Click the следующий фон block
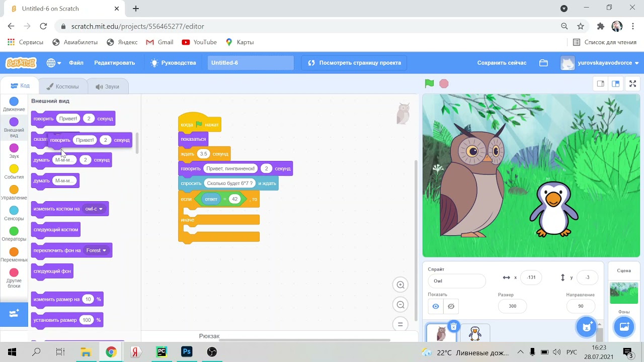This screenshot has height=362, width=644. pyautogui.click(x=52, y=271)
